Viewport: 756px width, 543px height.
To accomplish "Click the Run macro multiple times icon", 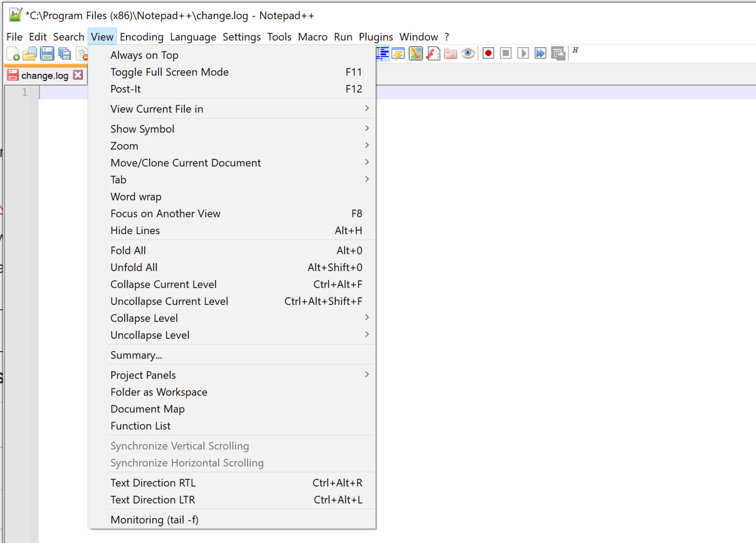I will click(x=540, y=53).
